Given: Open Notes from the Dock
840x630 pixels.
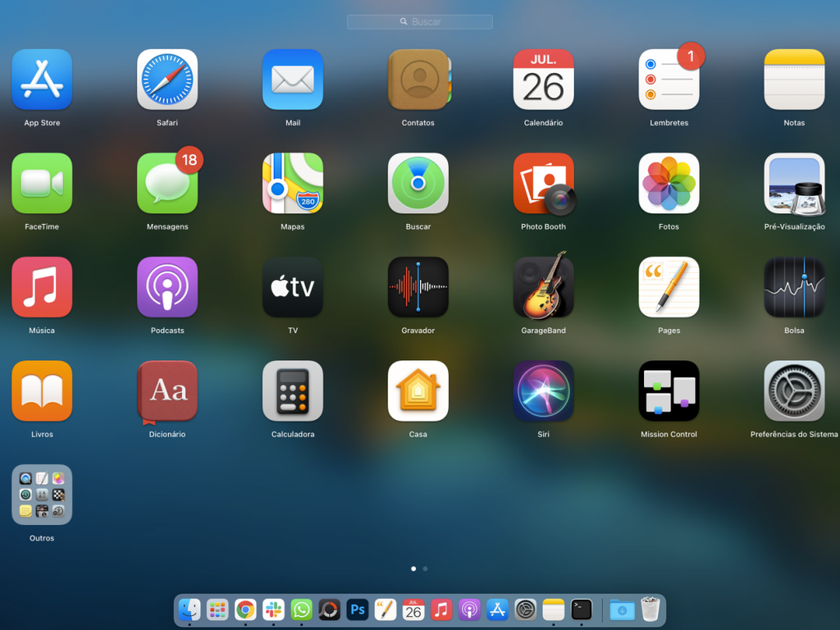Looking at the screenshot, I should pyautogui.click(x=554, y=609).
